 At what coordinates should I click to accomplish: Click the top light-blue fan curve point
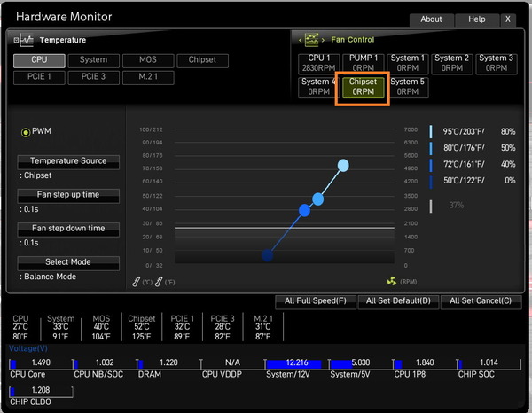343,166
